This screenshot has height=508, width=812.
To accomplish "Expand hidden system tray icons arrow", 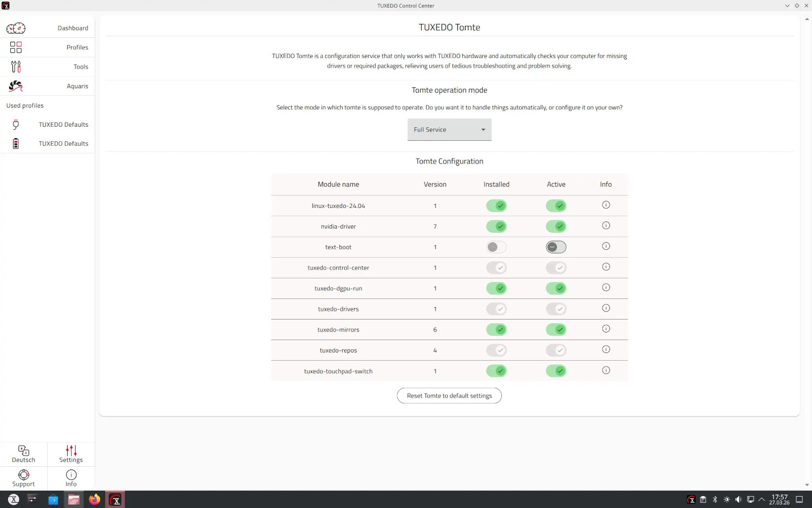I will click(x=762, y=499).
